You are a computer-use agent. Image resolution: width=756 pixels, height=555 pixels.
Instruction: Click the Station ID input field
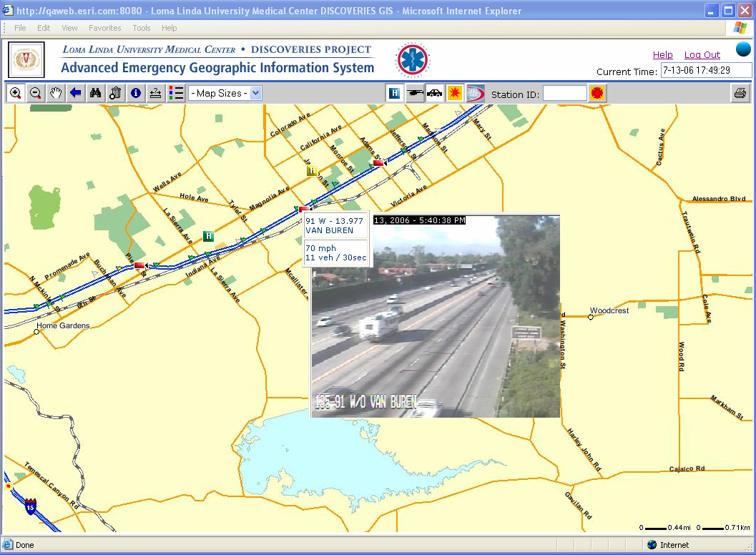[x=564, y=93]
